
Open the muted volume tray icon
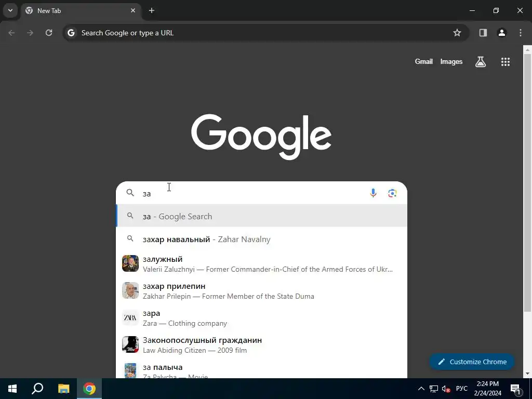(446, 389)
